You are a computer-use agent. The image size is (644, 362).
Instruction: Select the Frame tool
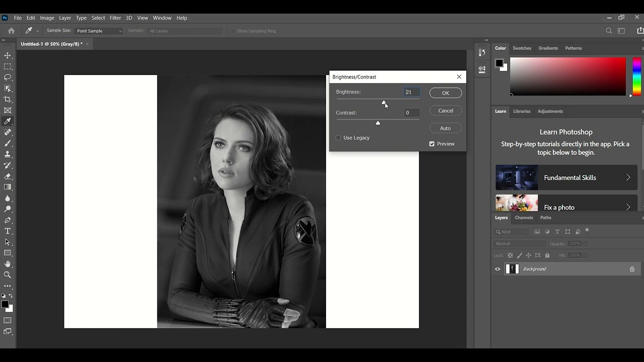(x=8, y=110)
